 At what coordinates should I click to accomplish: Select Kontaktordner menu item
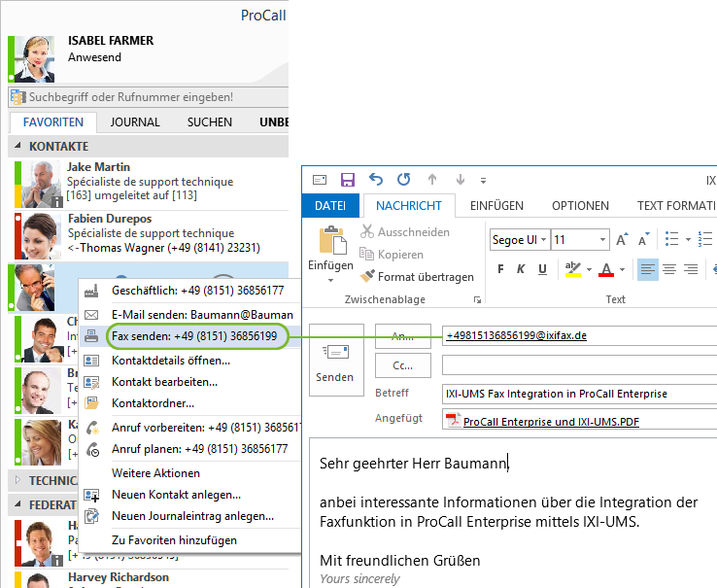point(189,403)
